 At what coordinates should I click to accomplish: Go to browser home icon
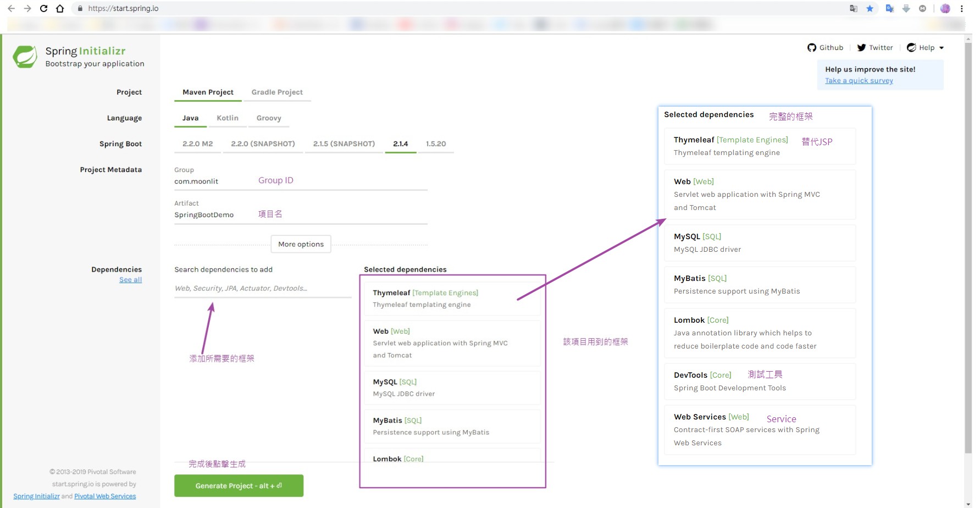pos(60,8)
